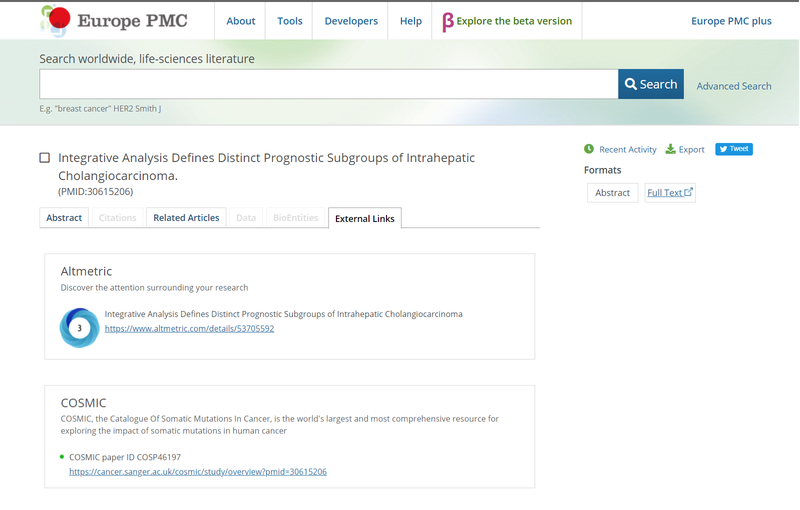Click the beta symbol icon

coord(448,21)
